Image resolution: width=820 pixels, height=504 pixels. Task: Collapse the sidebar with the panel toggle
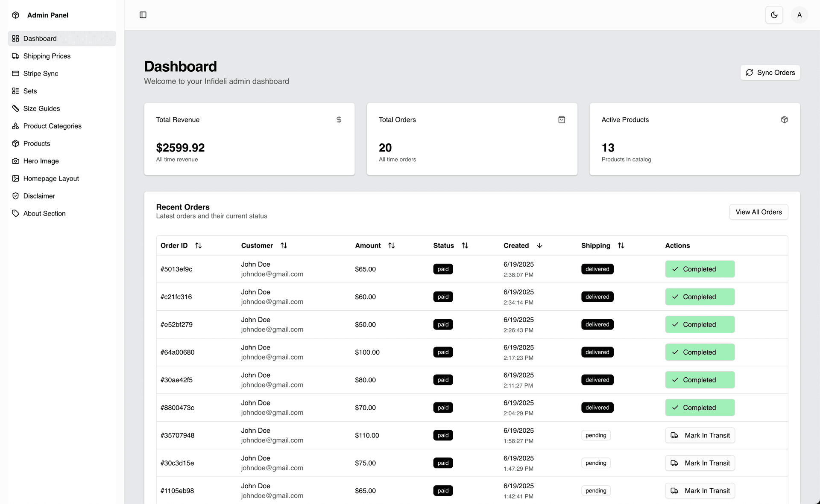[x=143, y=15]
